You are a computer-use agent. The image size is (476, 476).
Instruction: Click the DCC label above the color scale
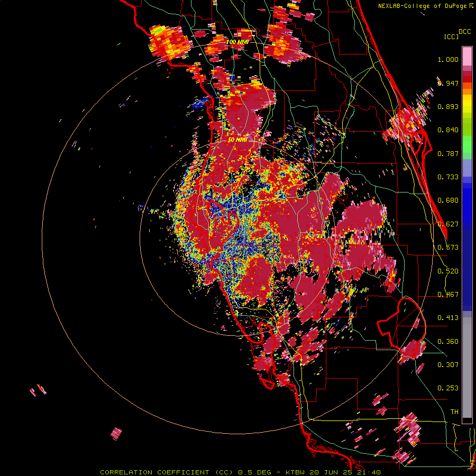pos(464,32)
